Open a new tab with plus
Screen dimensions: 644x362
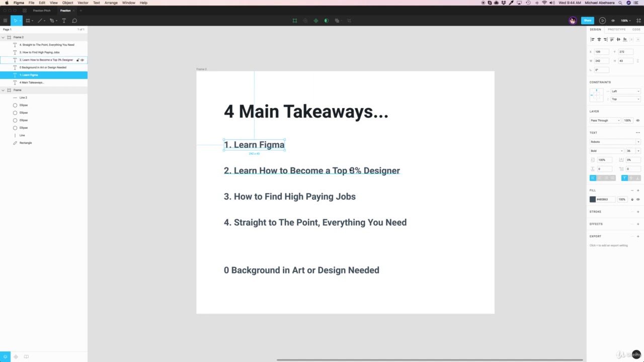click(80, 11)
